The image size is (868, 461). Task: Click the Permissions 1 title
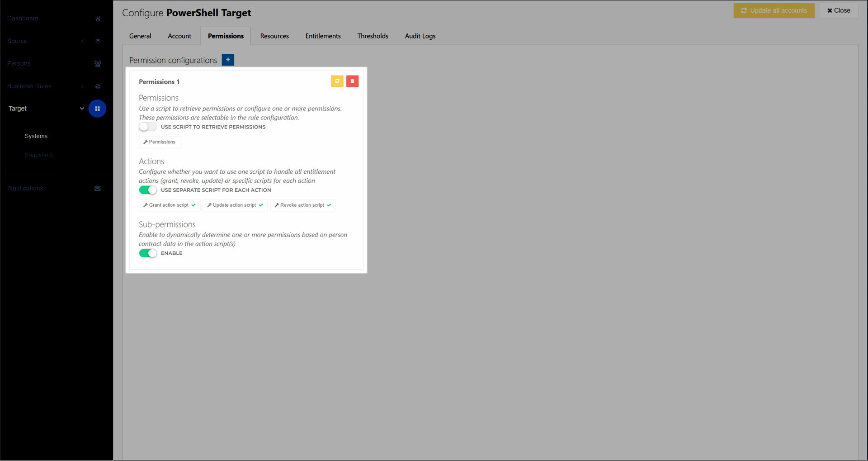point(159,82)
